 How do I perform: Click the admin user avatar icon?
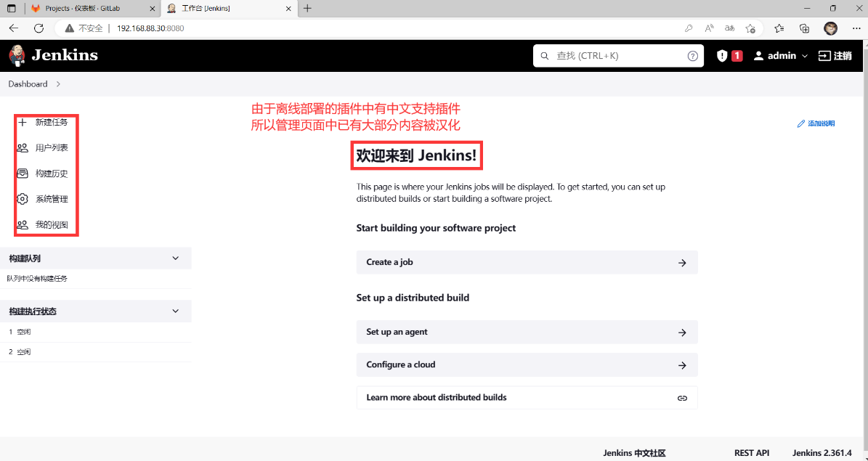pyautogui.click(x=758, y=56)
